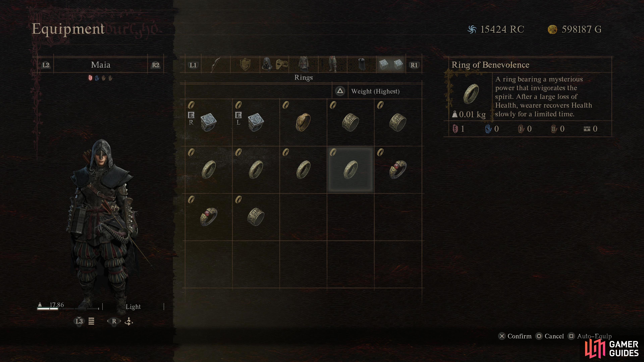Choose the red-gem ring in second row
This screenshot has width=644, height=362.
[x=398, y=170]
